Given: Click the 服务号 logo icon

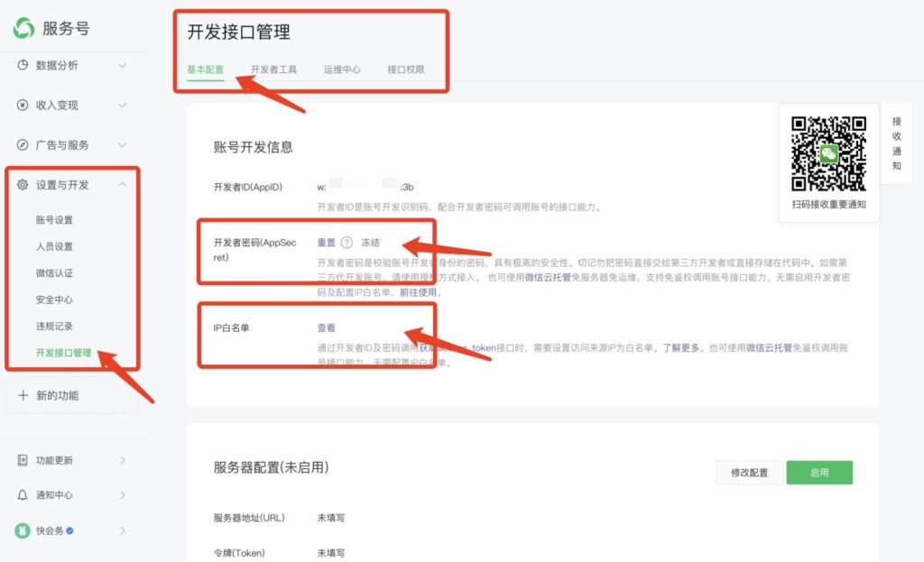Looking at the screenshot, I should pos(23,28).
